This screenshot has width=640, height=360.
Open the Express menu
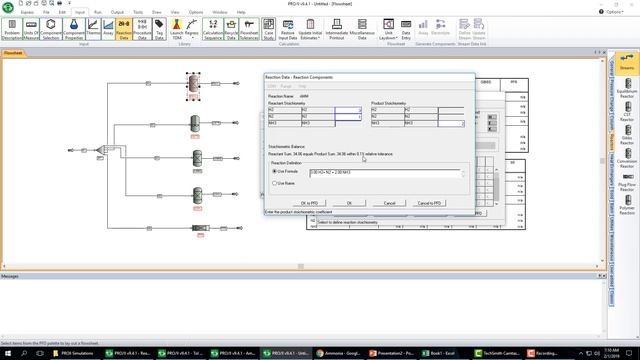click(27, 12)
